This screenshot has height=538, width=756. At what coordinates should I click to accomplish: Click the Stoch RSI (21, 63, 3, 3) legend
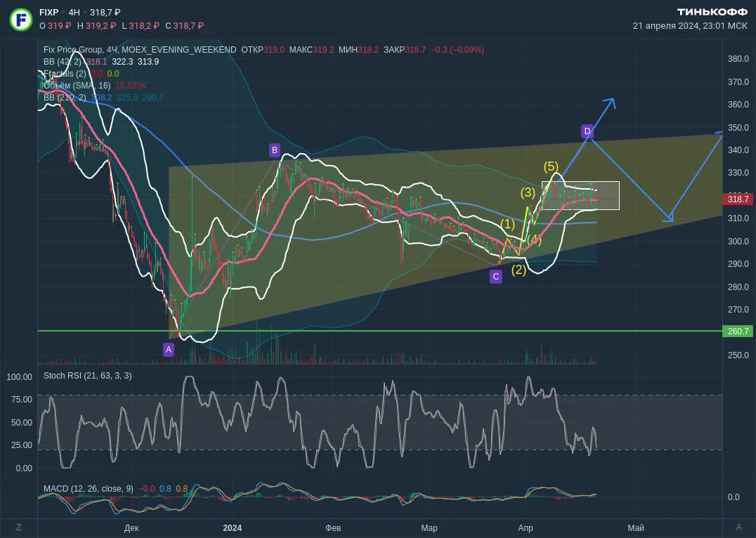click(87, 376)
